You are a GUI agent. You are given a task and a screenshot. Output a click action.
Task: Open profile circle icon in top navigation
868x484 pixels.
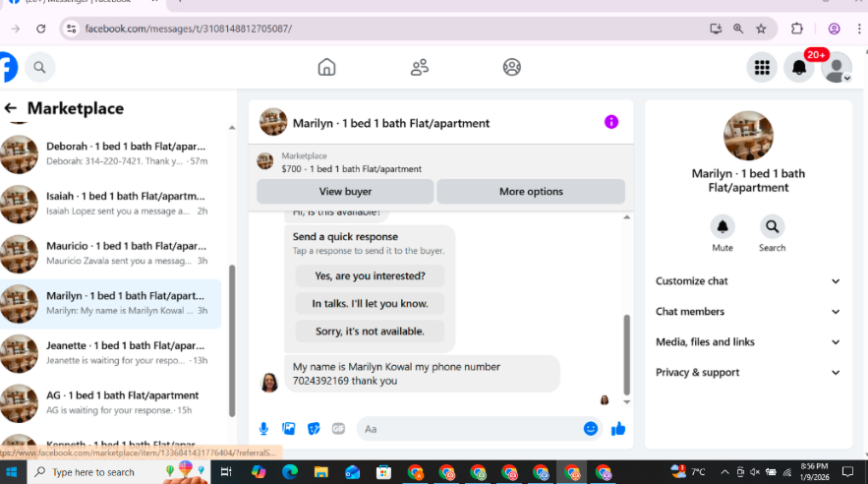511,67
